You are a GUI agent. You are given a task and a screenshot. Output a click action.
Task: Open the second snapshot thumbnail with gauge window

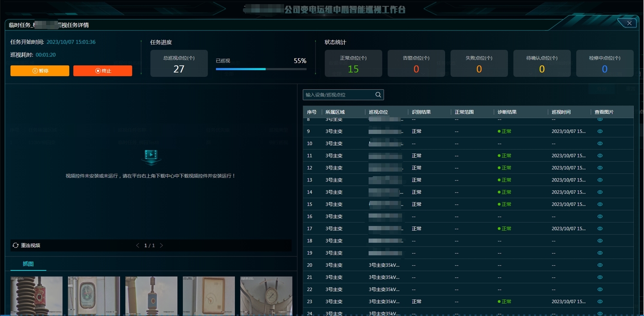click(x=94, y=296)
